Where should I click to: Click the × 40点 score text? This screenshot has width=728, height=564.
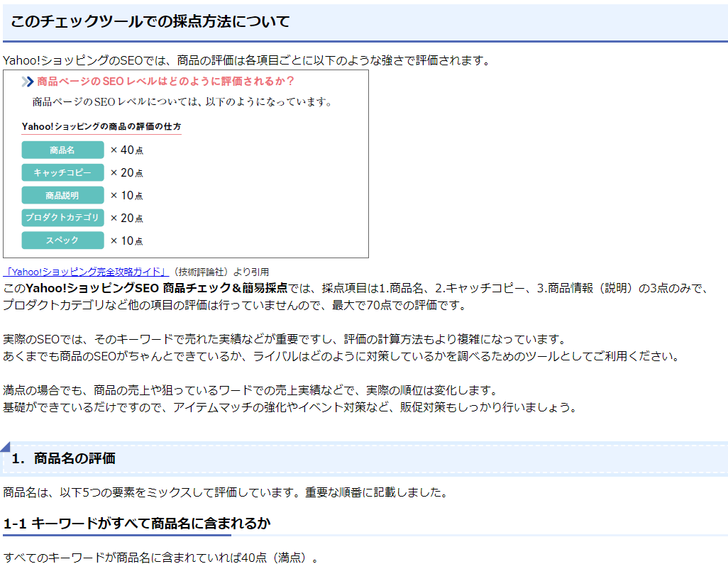[127, 150]
